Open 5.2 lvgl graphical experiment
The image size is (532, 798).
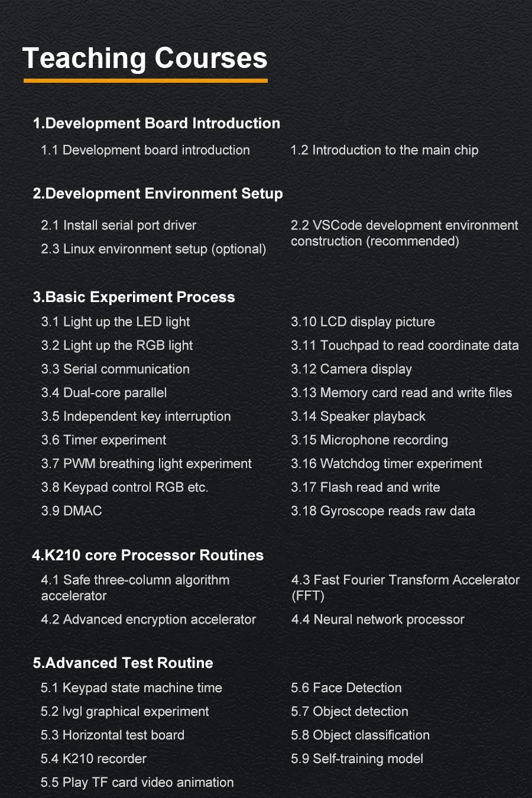click(x=125, y=712)
